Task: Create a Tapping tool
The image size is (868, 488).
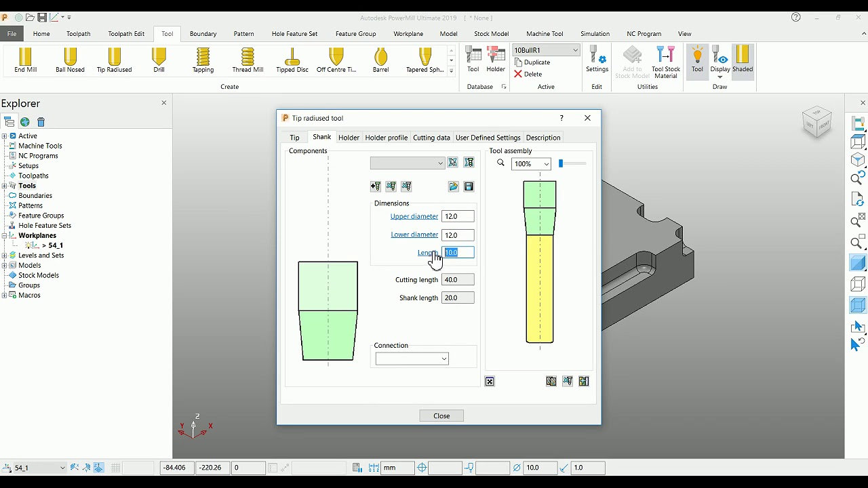Action: coord(203,60)
